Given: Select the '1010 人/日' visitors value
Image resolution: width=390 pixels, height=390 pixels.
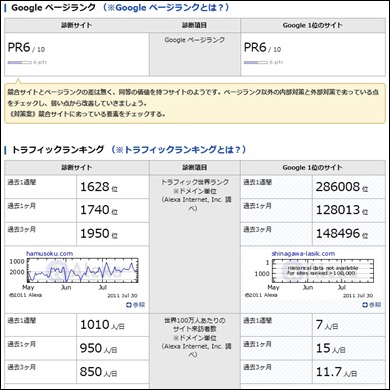Looking at the screenshot, I should 102,325.
